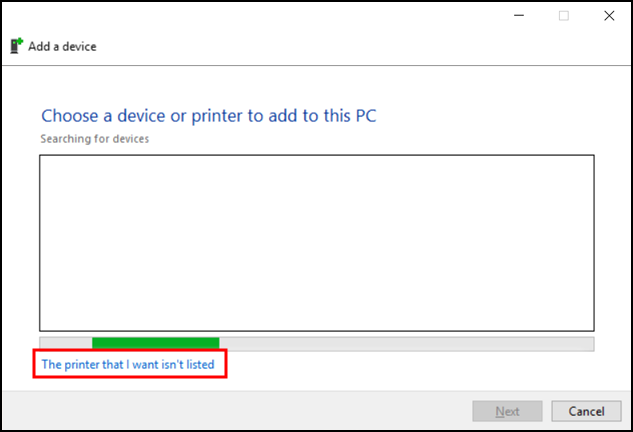Click inside the empty device list box
Image resolution: width=633 pixels, height=432 pixels.
pos(317,242)
